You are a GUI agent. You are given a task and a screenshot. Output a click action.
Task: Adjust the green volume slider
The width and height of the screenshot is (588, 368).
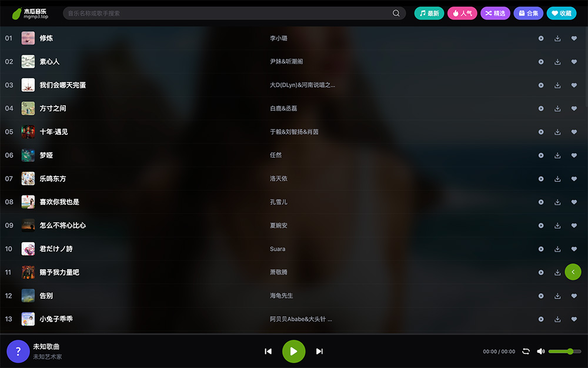(x=564, y=352)
